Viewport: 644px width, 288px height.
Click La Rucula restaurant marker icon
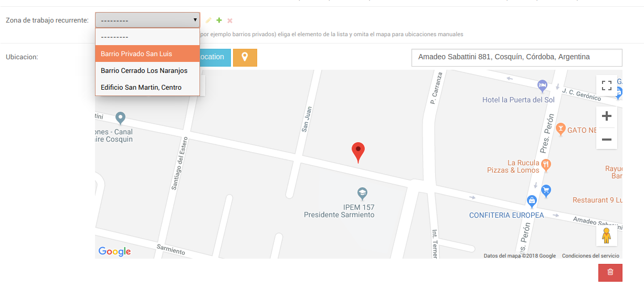pos(546,165)
